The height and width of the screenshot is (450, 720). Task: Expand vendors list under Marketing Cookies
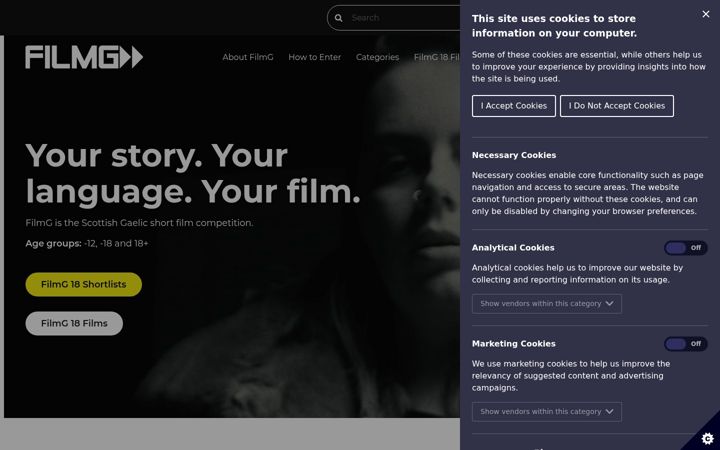click(x=547, y=412)
